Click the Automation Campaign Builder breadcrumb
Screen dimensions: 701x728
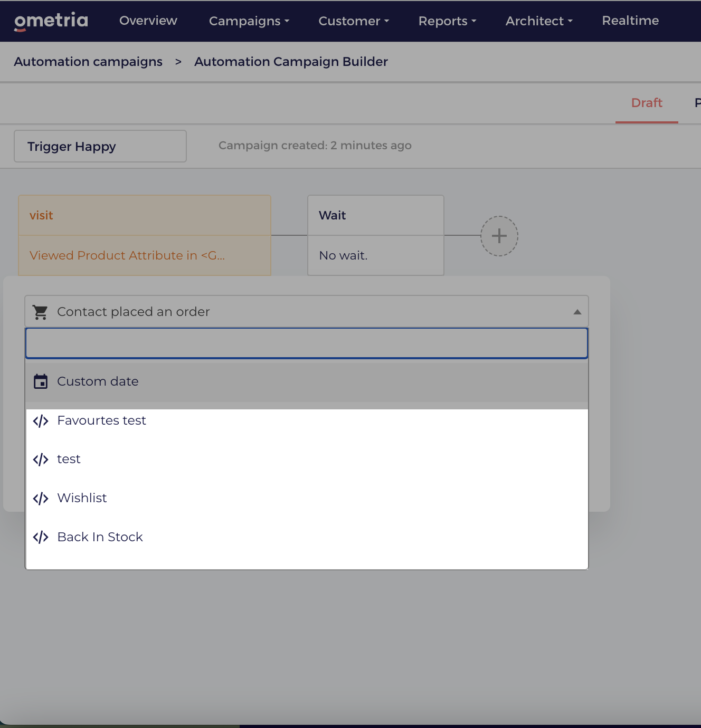point(291,62)
